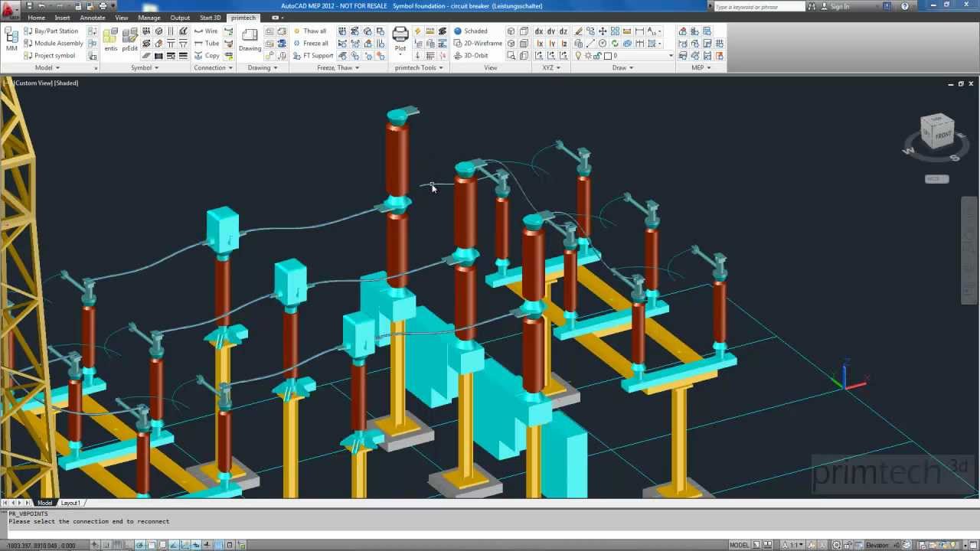This screenshot has width=980, height=551.
Task: Switch to the primtech ribbon tab
Action: click(243, 18)
